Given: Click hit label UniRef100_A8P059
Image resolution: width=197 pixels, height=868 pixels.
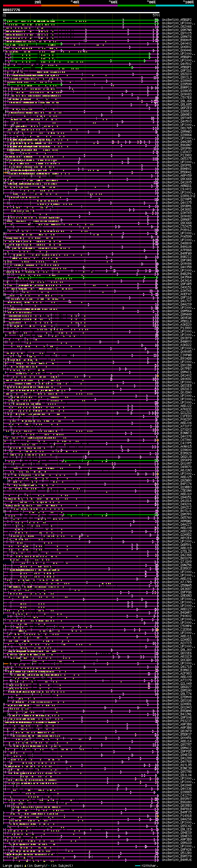Looking at the screenshot, I should pos(177,176).
